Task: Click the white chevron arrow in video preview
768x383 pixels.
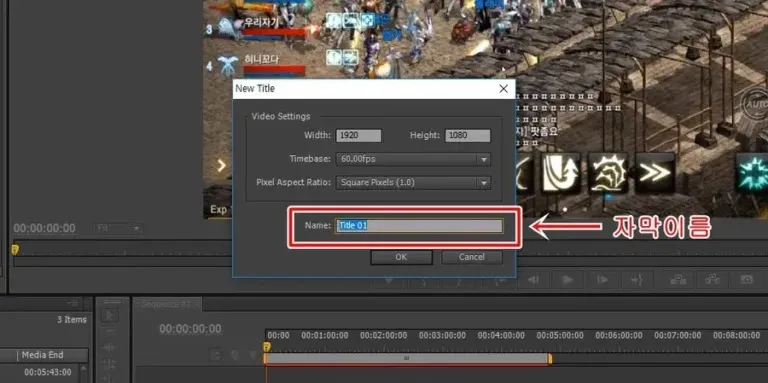Action: click(x=221, y=166)
